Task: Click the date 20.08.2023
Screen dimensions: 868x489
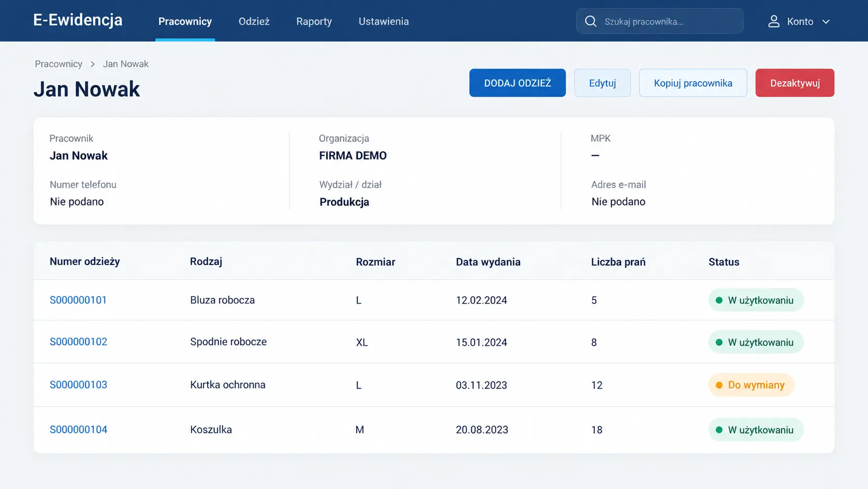Action: point(482,430)
